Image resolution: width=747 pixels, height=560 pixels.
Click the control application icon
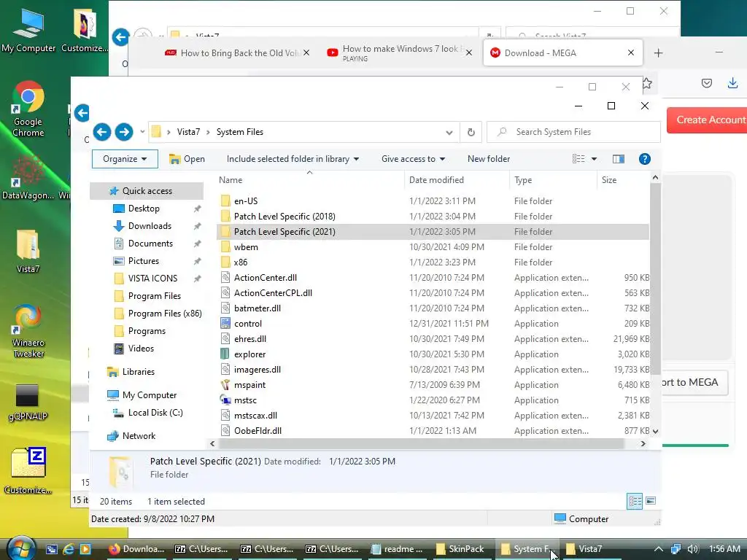[x=225, y=323]
